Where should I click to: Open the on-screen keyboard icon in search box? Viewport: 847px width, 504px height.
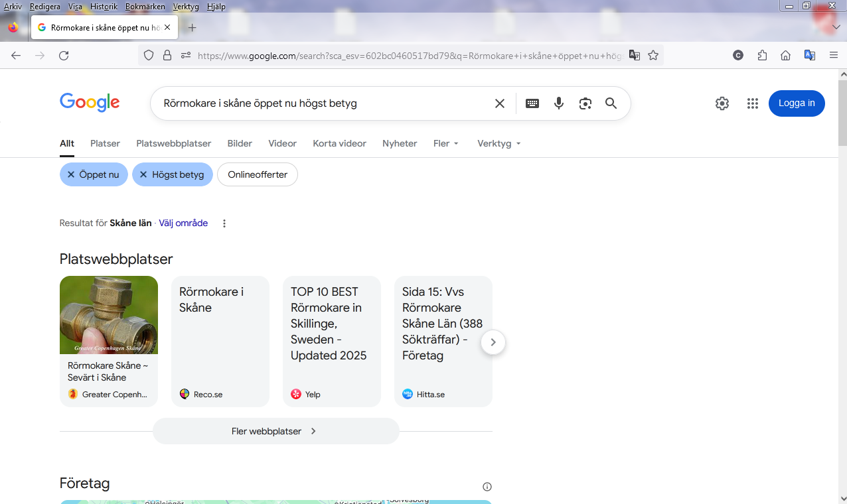(532, 103)
